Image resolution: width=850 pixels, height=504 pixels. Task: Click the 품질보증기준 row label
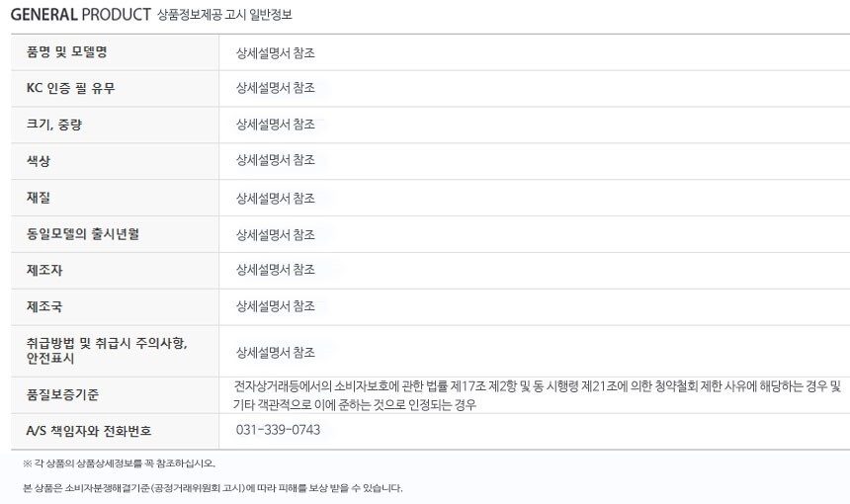click(63, 395)
